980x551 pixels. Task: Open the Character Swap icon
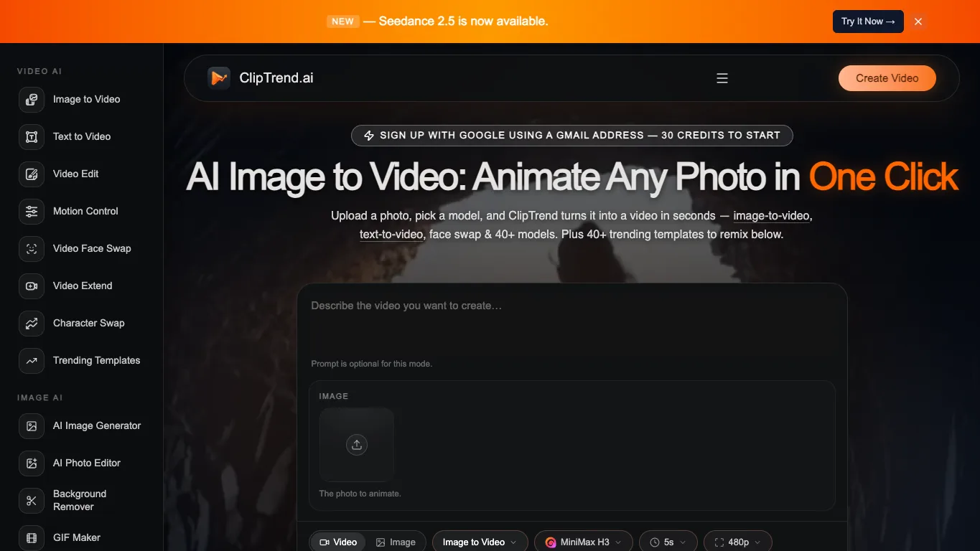tap(32, 324)
